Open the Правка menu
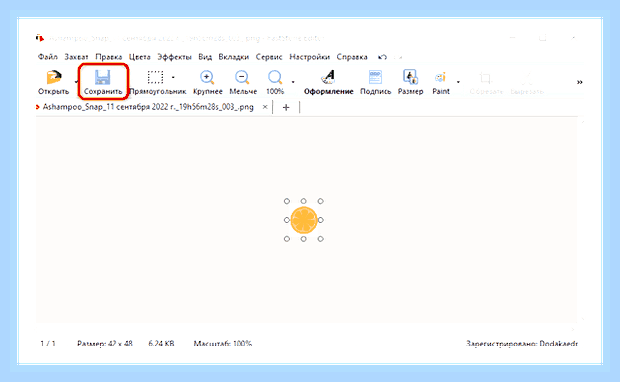 coord(108,57)
